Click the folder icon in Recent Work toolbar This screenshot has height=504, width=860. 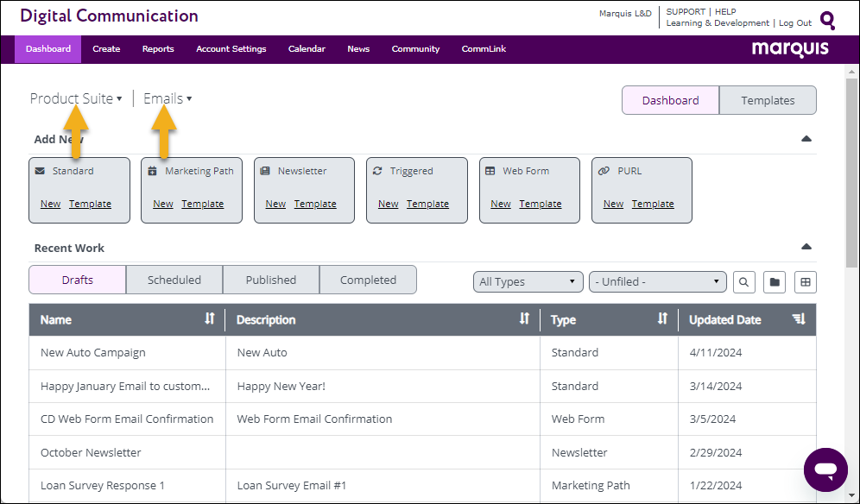click(775, 281)
